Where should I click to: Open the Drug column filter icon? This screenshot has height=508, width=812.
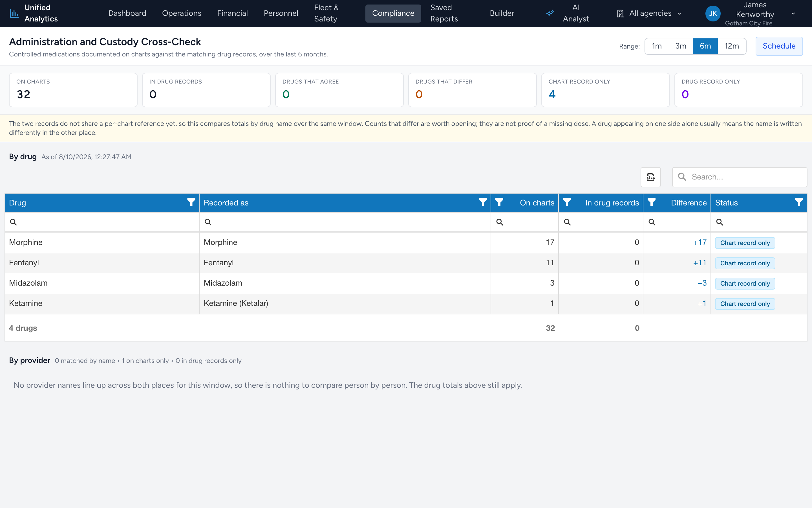191,202
